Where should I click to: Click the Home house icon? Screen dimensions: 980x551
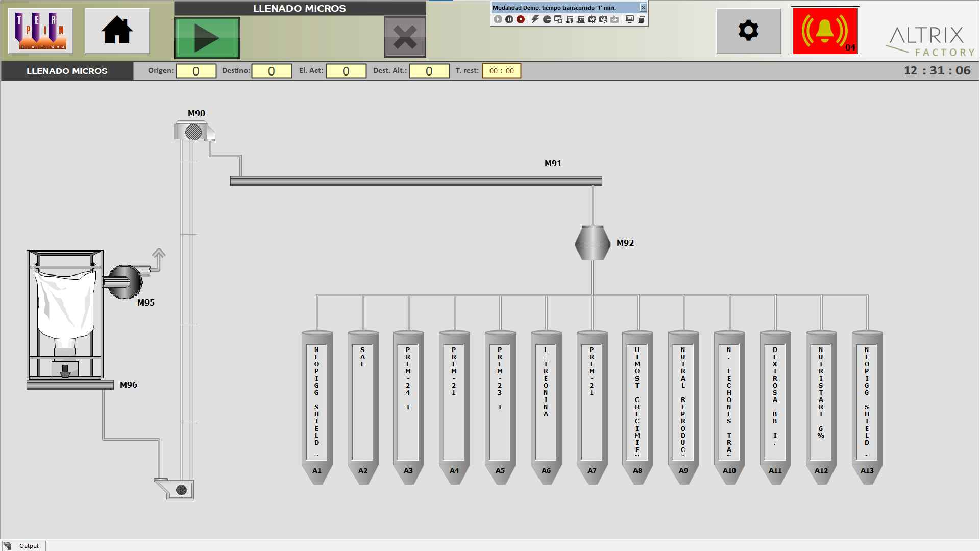click(117, 31)
